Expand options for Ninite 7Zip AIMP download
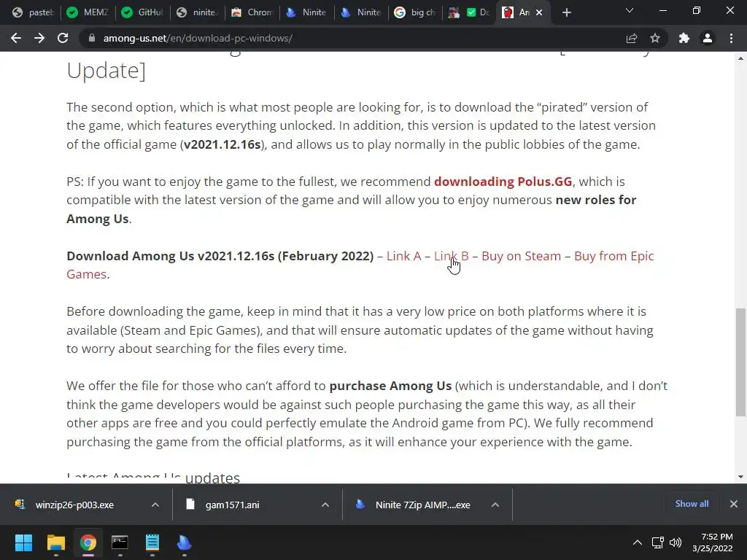The height and width of the screenshot is (560, 747). click(495, 505)
